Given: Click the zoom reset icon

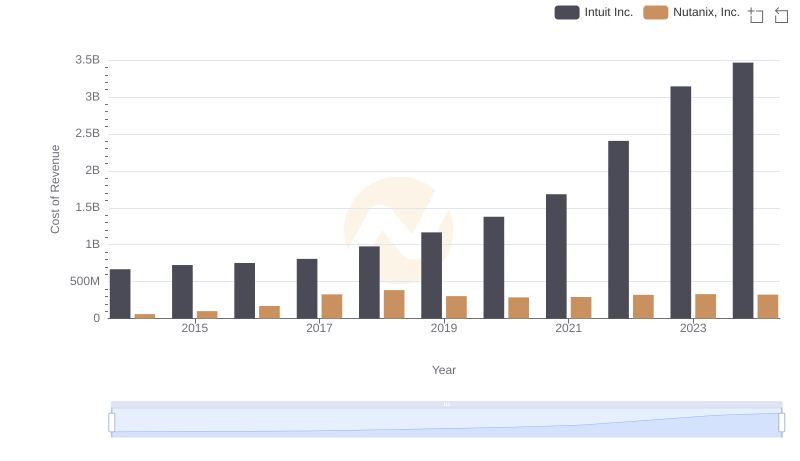Looking at the screenshot, I should (781, 15).
